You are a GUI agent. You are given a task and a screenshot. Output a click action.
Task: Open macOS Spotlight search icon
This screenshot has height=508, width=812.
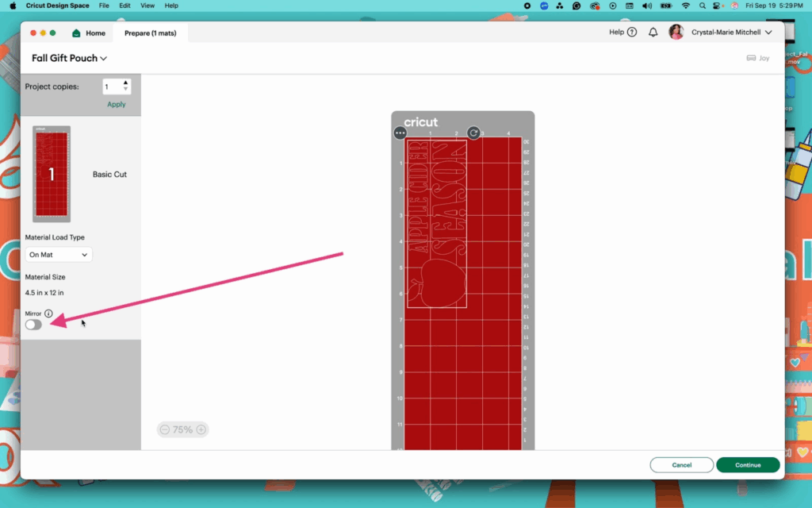(x=701, y=6)
